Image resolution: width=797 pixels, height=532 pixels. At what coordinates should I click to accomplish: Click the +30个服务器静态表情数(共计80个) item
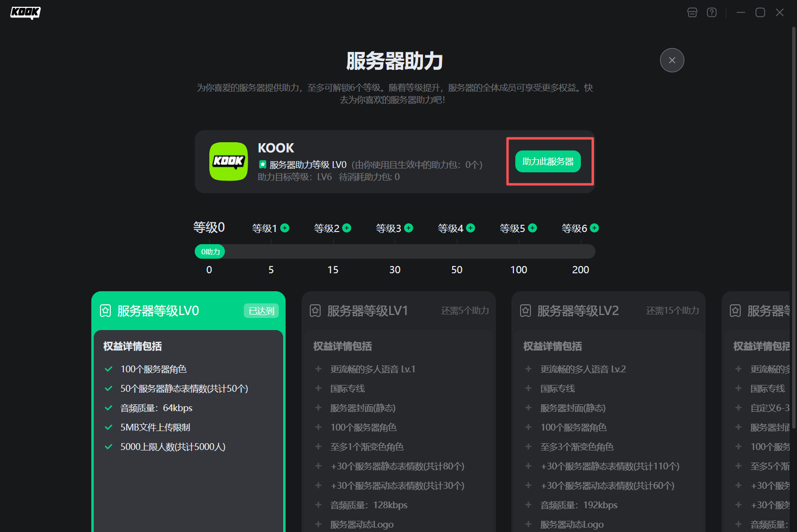pyautogui.click(x=397, y=466)
